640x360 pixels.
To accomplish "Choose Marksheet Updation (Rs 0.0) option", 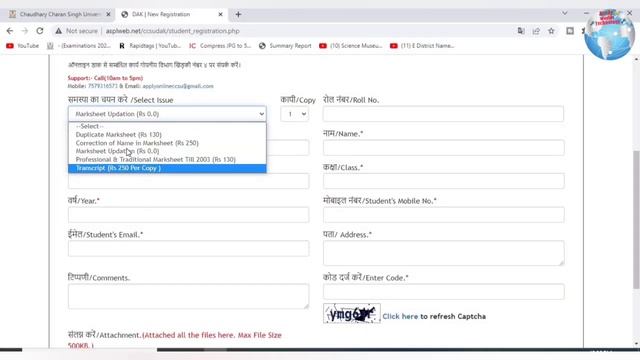I will pos(167,151).
